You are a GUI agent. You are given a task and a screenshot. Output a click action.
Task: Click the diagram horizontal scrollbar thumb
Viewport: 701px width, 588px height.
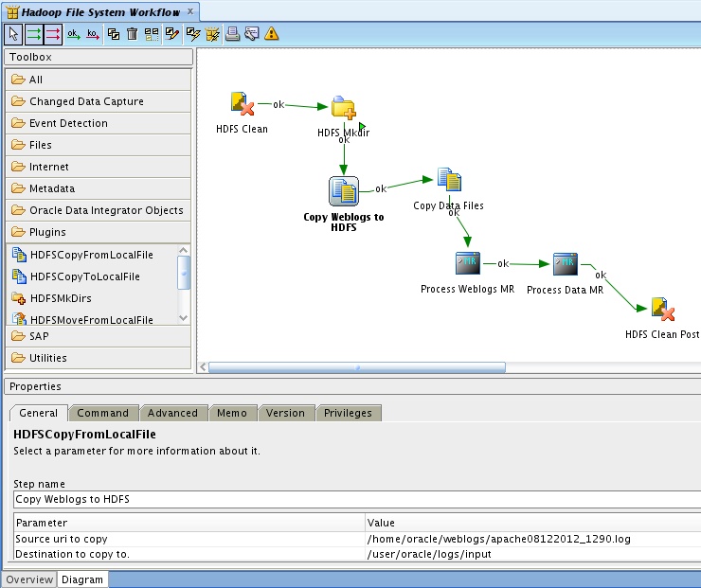point(357,367)
